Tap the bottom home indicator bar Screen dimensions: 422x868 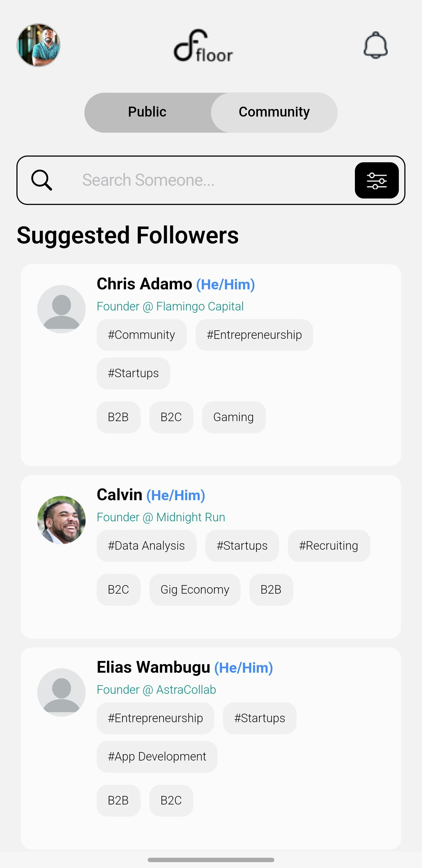tap(211, 860)
